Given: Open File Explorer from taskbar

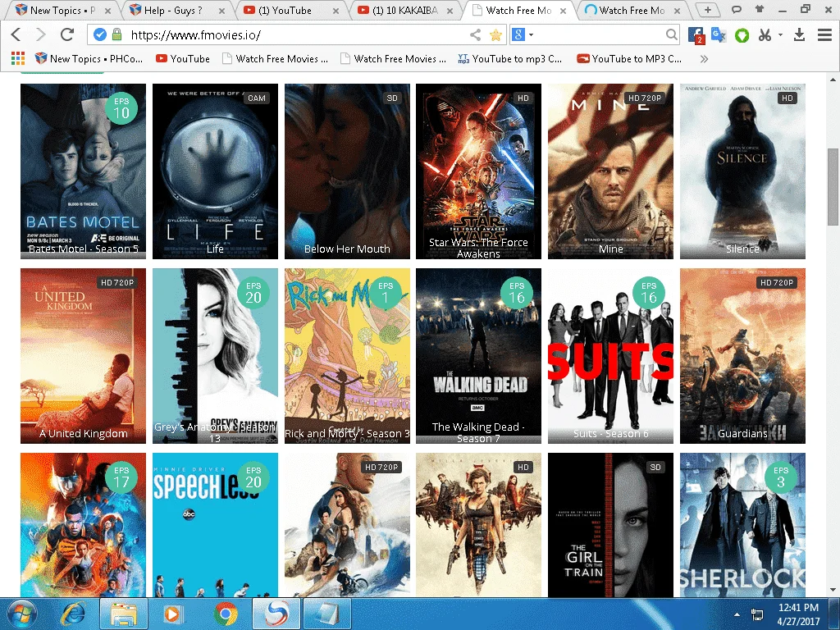Looking at the screenshot, I should tap(123, 614).
